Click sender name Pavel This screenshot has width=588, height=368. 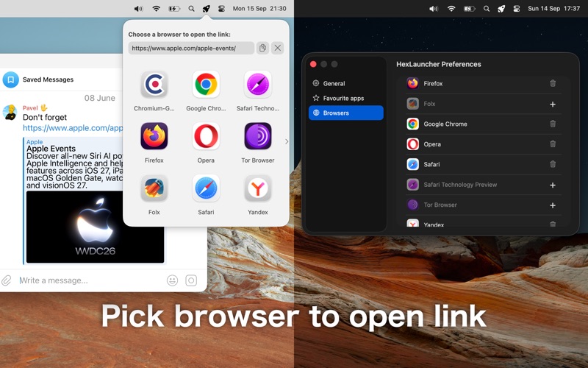pyautogui.click(x=30, y=107)
